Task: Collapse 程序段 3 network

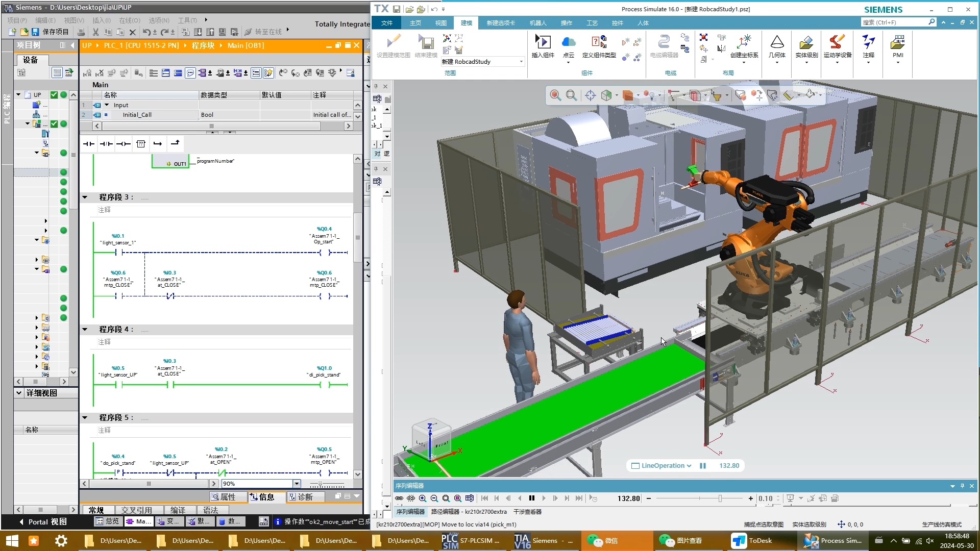Action: 85,197
